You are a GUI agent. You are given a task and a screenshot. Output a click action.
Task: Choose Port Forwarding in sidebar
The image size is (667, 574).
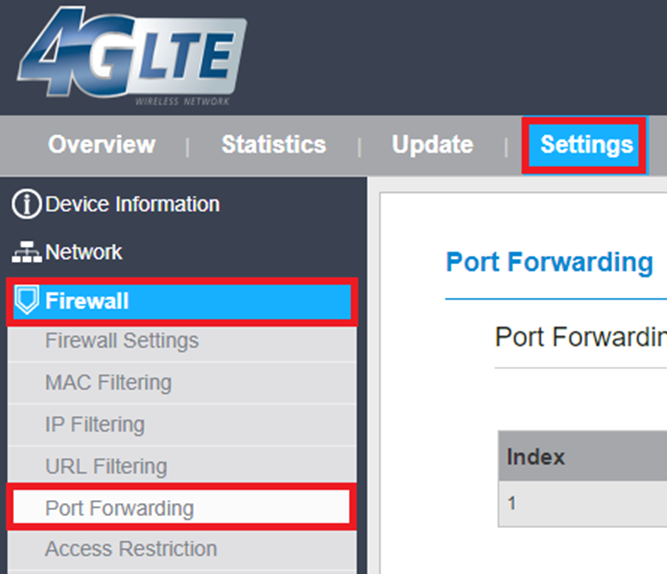pyautogui.click(x=119, y=508)
